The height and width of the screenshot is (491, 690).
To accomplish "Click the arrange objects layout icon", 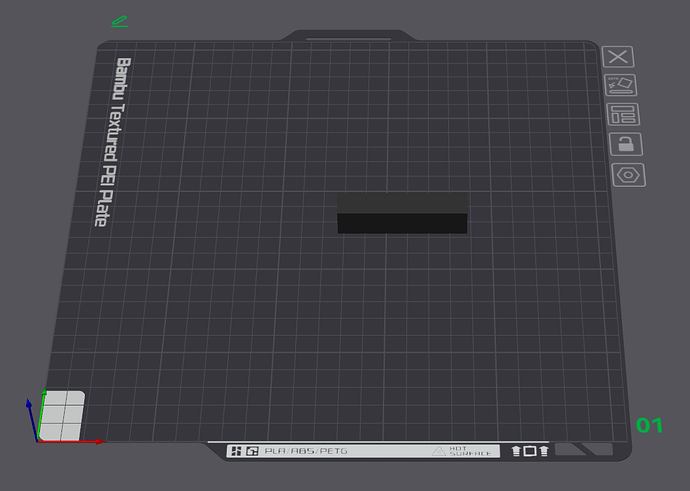I will click(624, 114).
